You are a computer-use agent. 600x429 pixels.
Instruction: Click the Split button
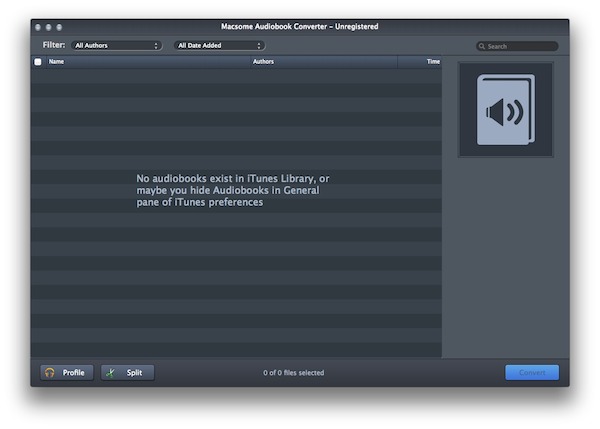click(x=127, y=372)
